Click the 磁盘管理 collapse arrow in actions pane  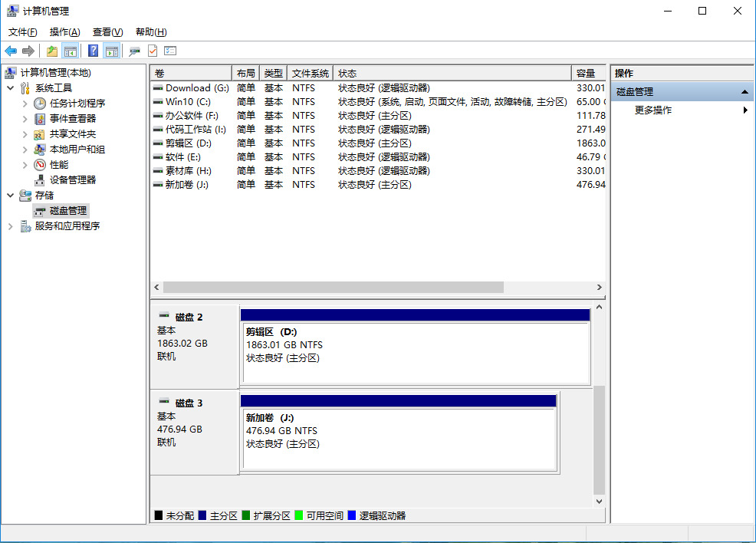click(743, 92)
